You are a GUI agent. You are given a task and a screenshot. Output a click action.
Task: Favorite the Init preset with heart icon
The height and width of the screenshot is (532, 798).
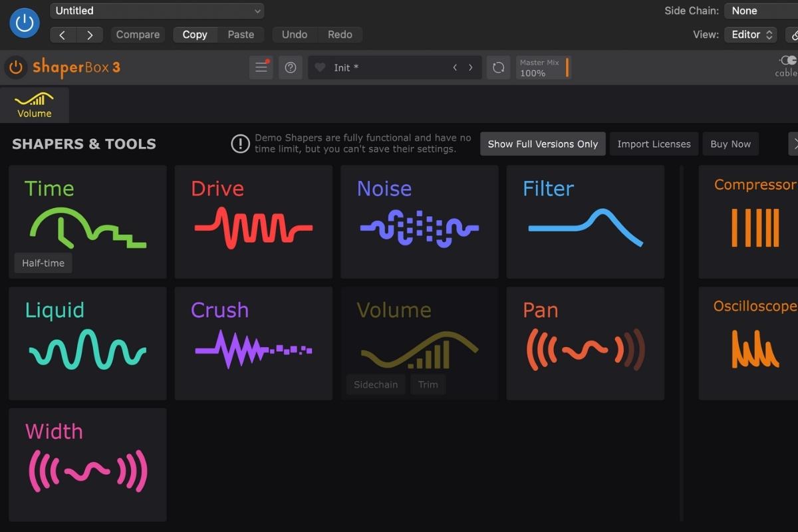click(x=320, y=68)
